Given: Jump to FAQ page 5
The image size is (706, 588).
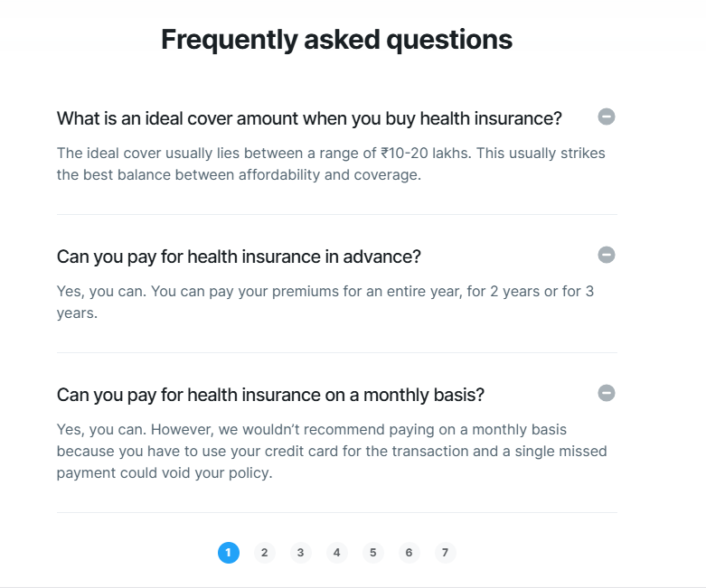Looking at the screenshot, I should (x=372, y=553).
